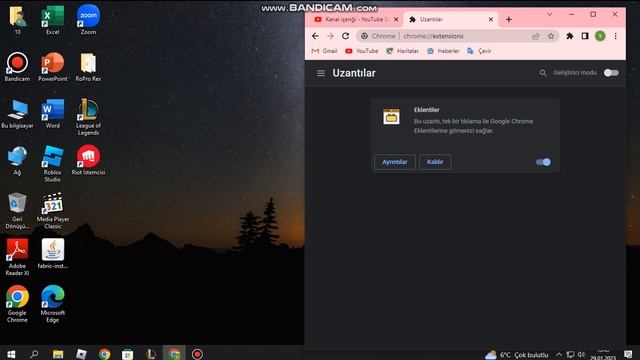Open the Gmail bookmark
The image size is (640, 360).
(x=324, y=51)
